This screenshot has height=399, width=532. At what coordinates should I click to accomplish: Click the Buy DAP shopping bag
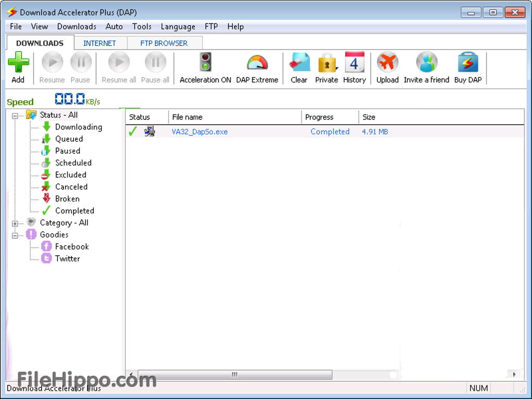468,63
